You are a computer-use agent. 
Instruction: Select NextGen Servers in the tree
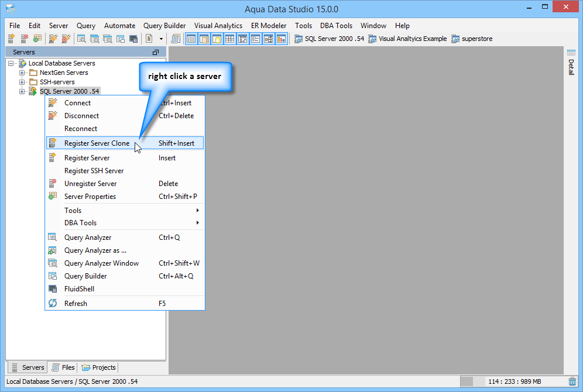click(x=64, y=73)
